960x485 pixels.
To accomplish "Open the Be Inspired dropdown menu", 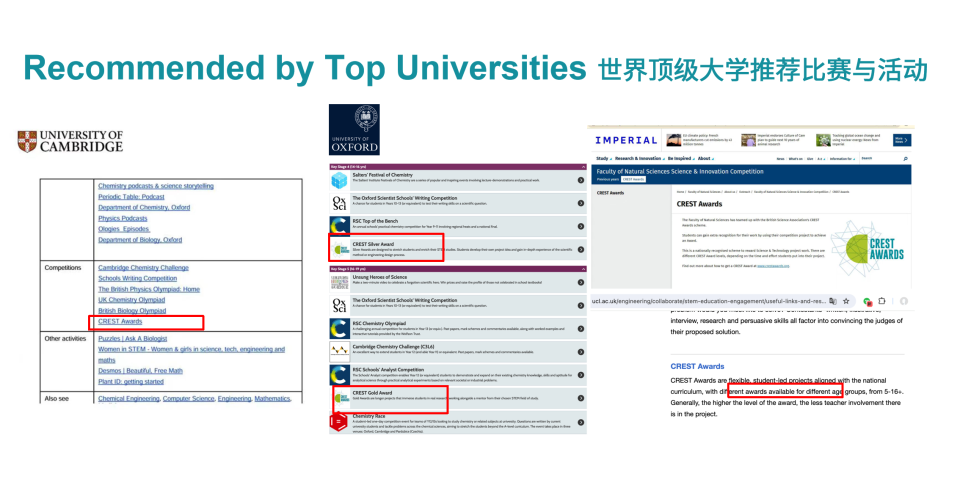I will (x=681, y=159).
